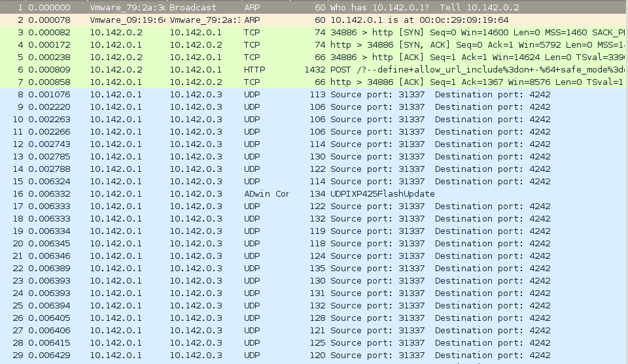628x364 pixels.
Task: Select packet 9 at time 0.002220
Action: 314,107
